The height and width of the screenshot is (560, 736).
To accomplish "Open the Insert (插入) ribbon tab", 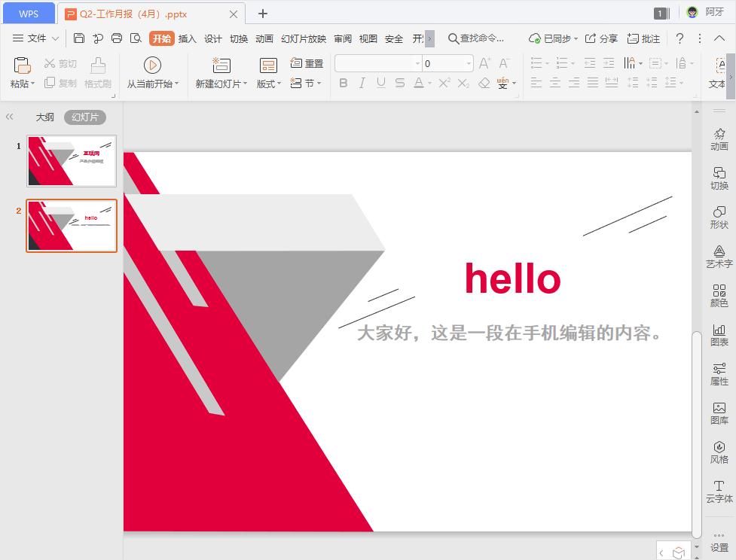I will point(187,38).
